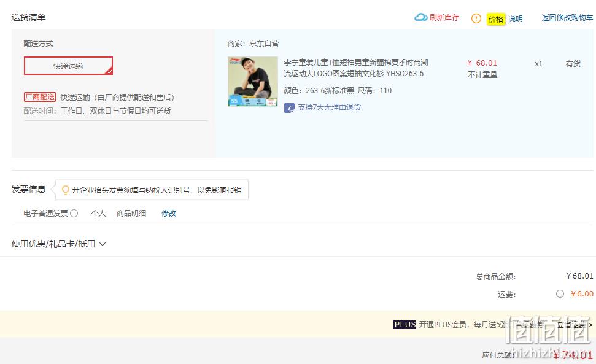This screenshot has width=596, height=364.
Task: Select 快递运输 delivery option
Action: pos(68,66)
